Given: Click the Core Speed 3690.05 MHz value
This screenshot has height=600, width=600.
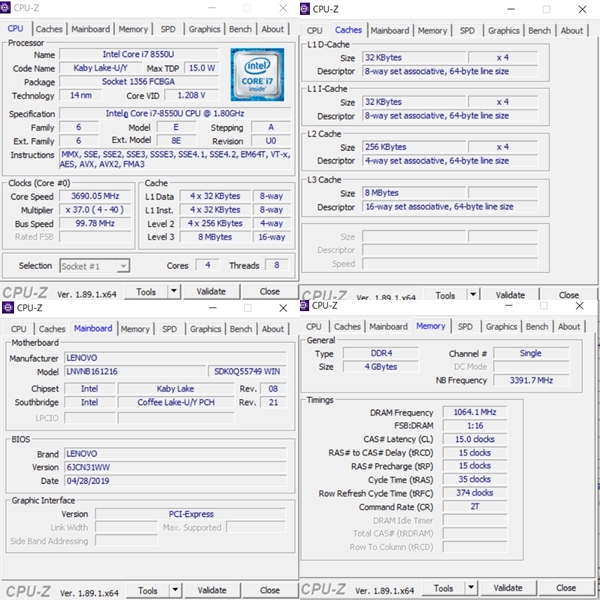Looking at the screenshot, I should pos(95,196).
